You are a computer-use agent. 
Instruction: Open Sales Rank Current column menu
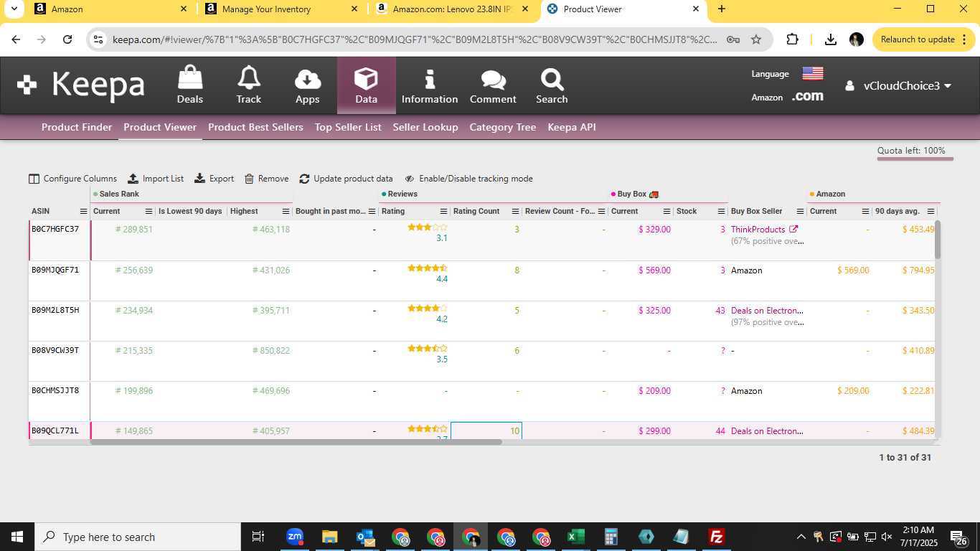(x=149, y=212)
